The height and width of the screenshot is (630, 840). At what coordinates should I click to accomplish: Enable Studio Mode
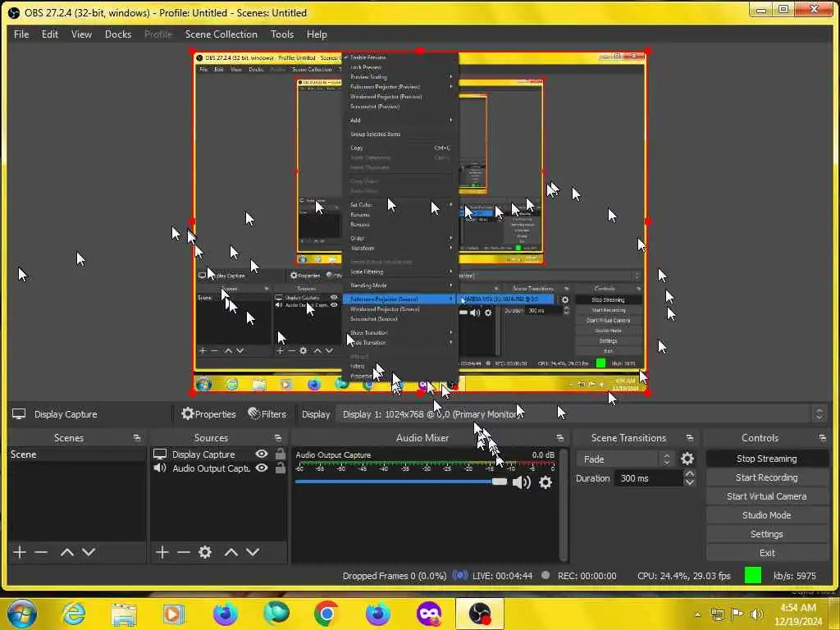pyautogui.click(x=767, y=515)
